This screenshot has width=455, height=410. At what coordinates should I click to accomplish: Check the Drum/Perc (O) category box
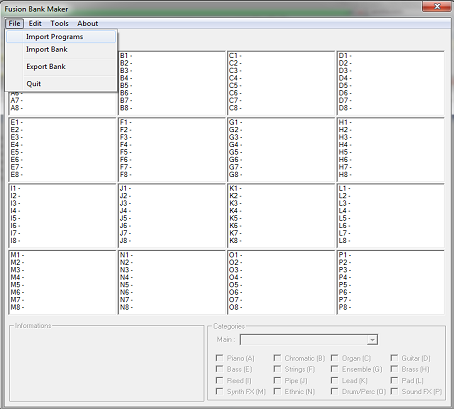coord(334,391)
